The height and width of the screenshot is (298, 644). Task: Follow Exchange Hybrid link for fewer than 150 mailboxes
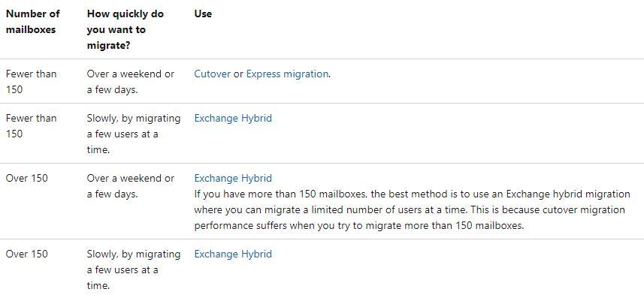coord(233,118)
